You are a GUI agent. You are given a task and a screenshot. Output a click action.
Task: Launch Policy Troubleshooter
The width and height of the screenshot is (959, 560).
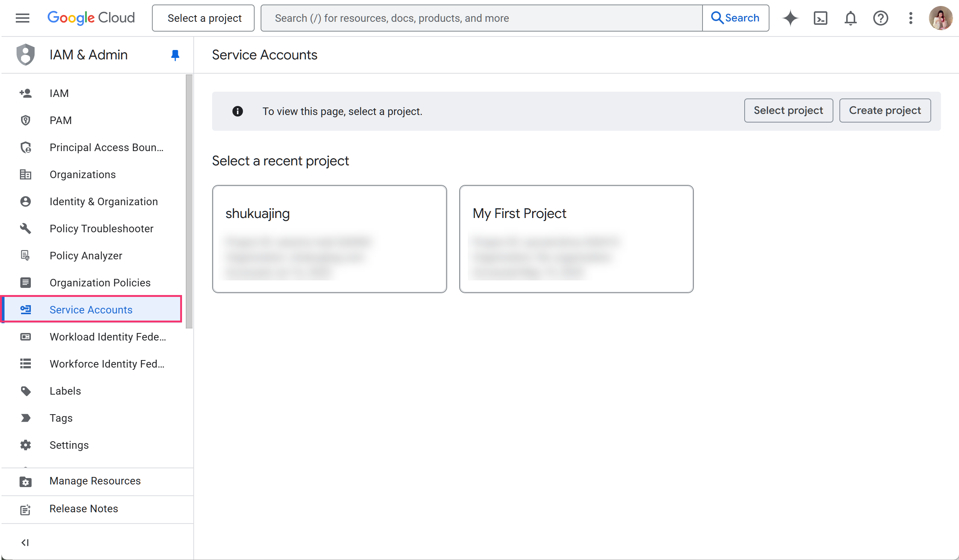click(x=92, y=228)
